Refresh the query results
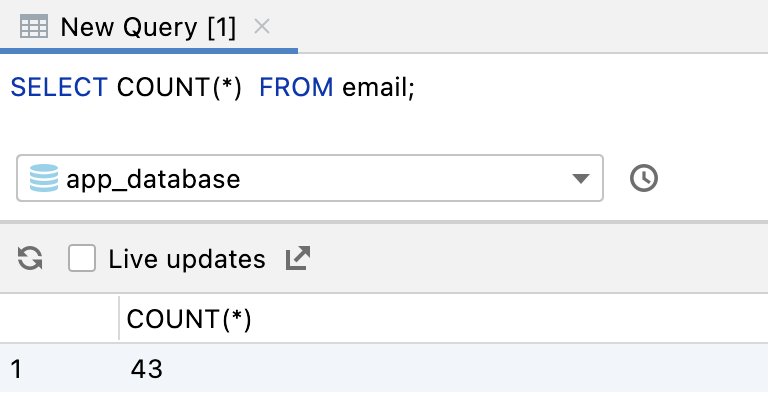 tap(31, 260)
